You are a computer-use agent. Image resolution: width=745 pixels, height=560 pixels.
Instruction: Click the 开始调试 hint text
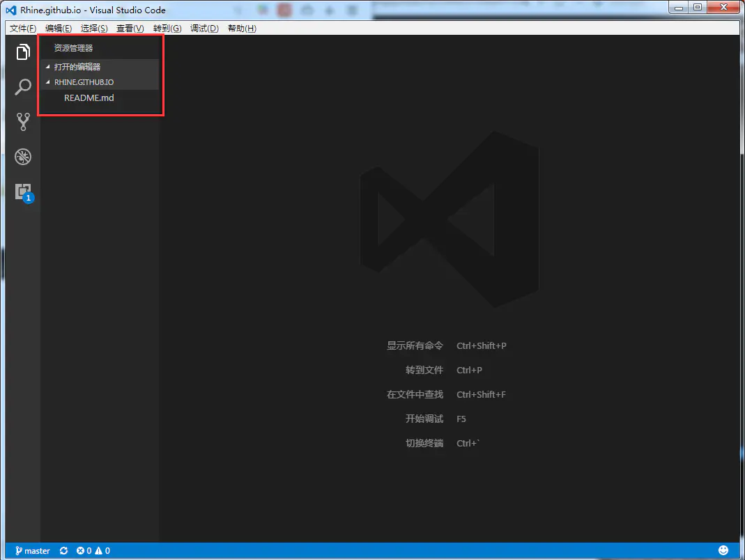click(424, 419)
